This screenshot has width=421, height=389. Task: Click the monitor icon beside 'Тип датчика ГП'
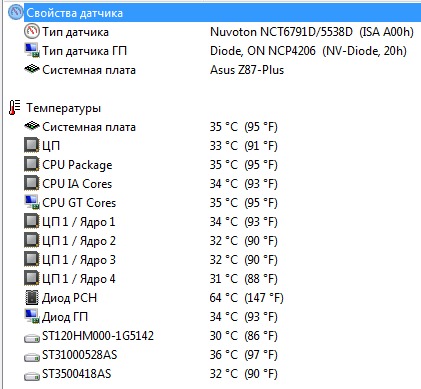tap(32, 50)
